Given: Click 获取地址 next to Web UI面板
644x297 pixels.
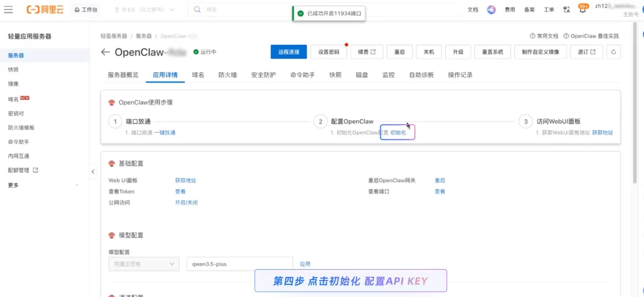Looking at the screenshot, I should [185, 180].
